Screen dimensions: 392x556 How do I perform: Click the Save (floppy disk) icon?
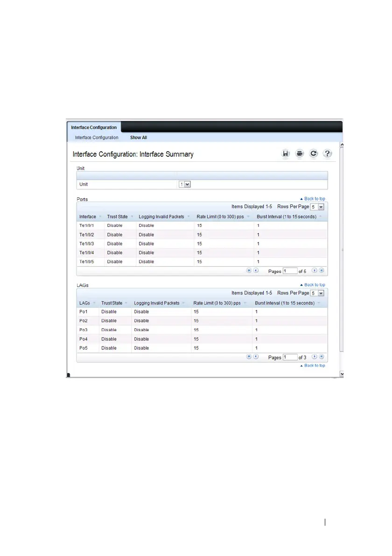coord(286,154)
